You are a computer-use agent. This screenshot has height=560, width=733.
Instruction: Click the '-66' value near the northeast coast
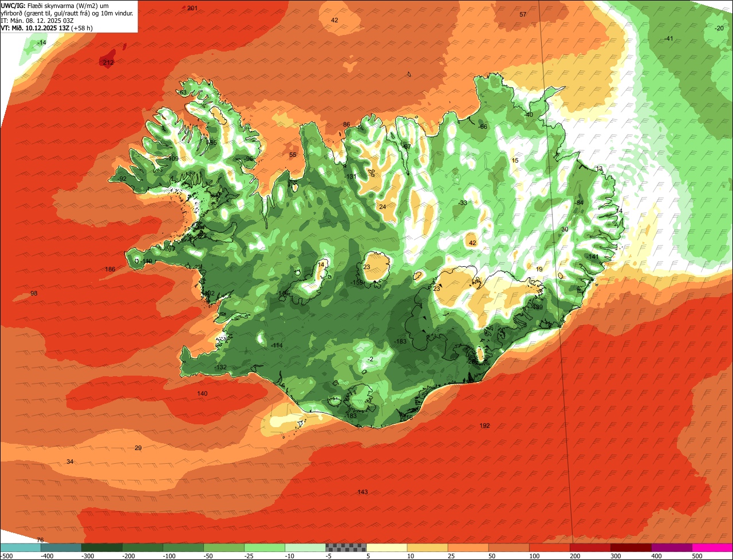[x=483, y=127]
